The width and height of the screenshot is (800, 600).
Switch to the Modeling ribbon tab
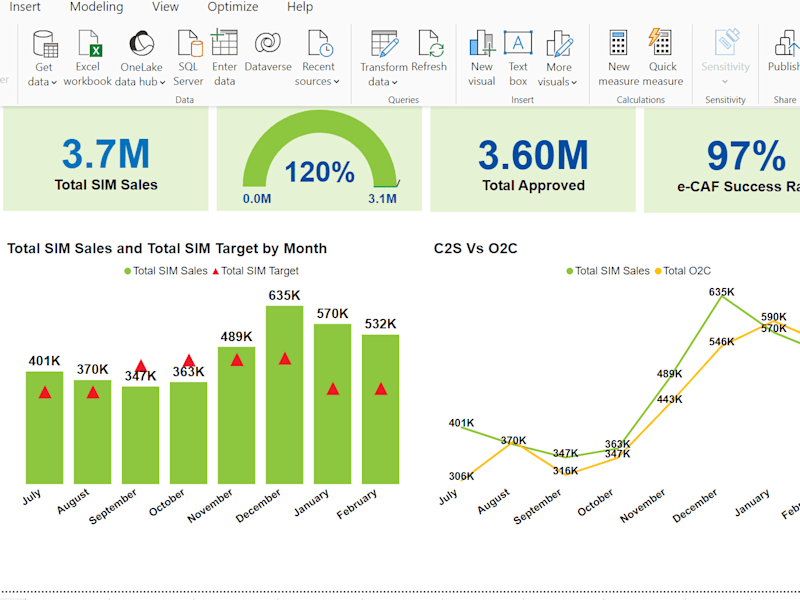(x=96, y=7)
